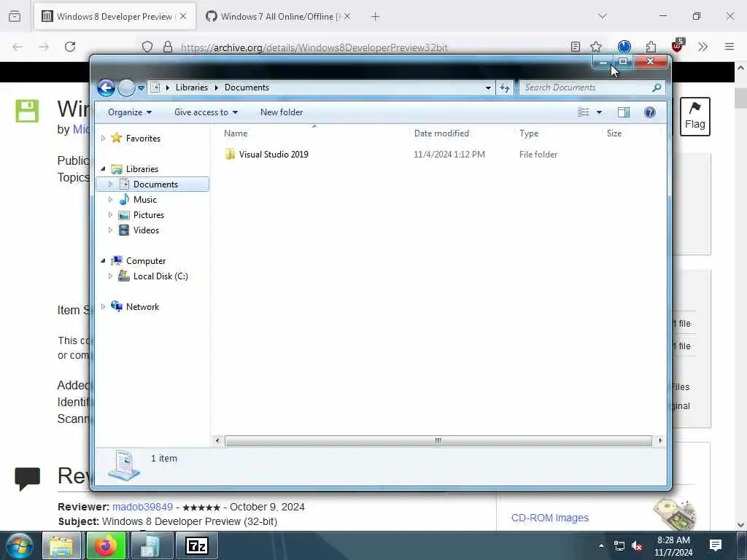Screen dimensions: 747x560
Task: Switch to Windows 7 All Online/Offline tab
Action: 279,17
